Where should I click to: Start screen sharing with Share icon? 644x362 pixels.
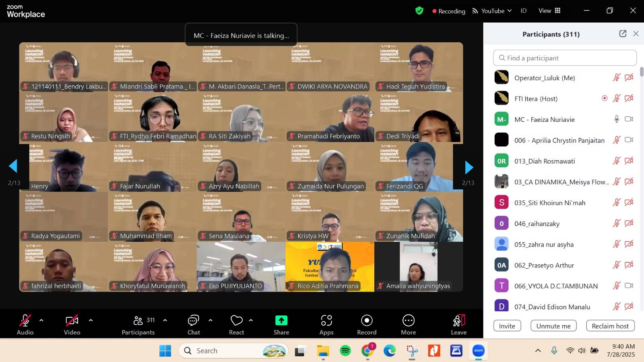pyautogui.click(x=281, y=321)
